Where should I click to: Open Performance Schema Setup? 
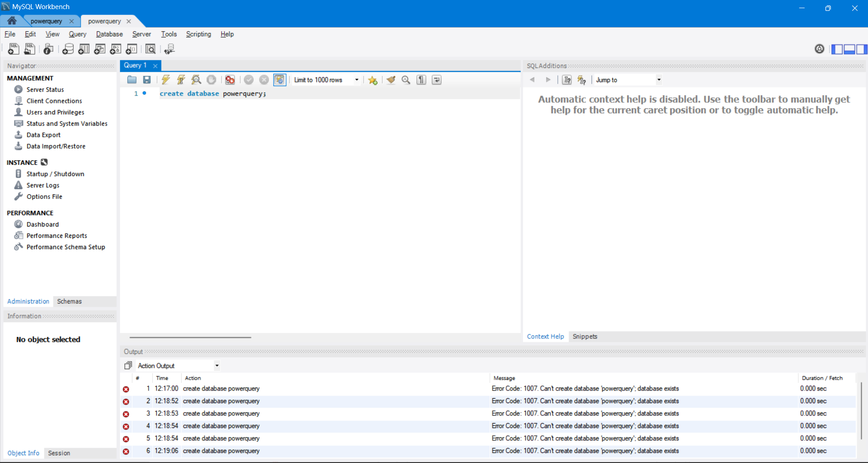[x=66, y=247]
